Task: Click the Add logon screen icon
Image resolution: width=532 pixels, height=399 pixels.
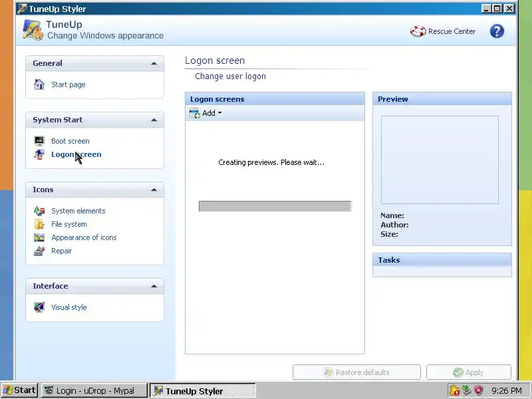Action: 194,113
